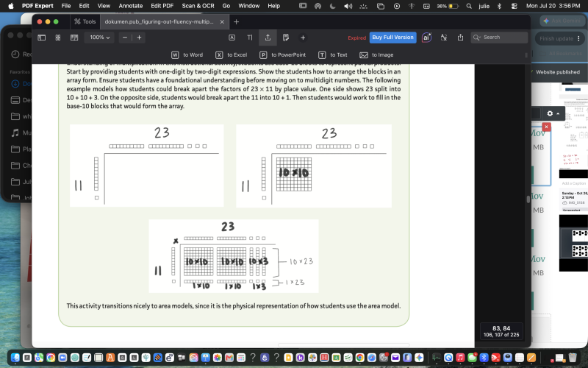This screenshot has height=368, width=588.
Task: Toggle the sidebar panel icon
Action: [42, 38]
